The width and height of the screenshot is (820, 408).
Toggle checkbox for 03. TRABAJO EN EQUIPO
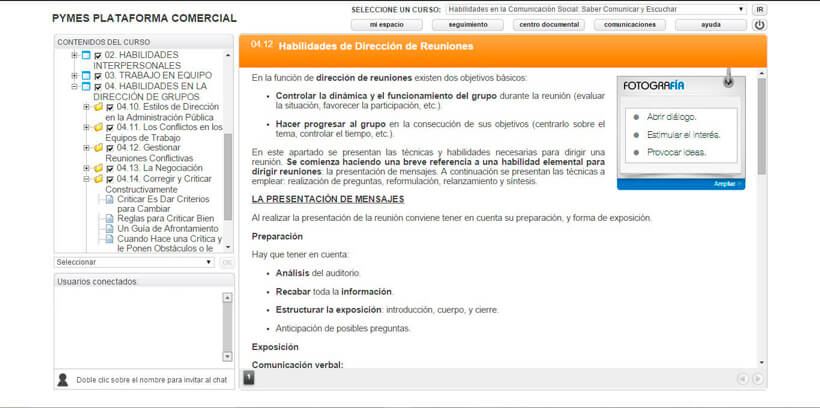pyautogui.click(x=98, y=76)
